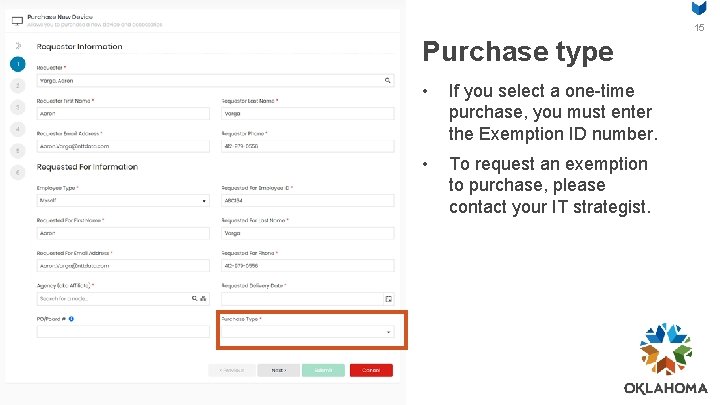Click the PO/Pcard info help icon
720x405 pixels.
(x=71, y=319)
